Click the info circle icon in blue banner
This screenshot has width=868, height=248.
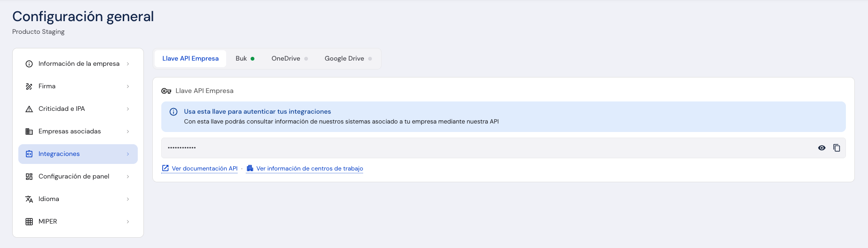[x=174, y=112]
